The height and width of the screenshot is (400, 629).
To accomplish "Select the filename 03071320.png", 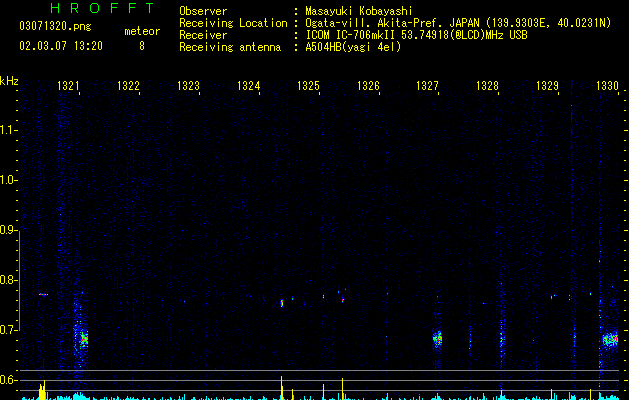I will point(55,26).
